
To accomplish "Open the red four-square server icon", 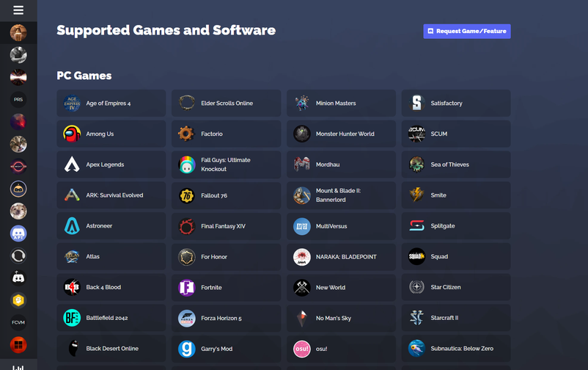I will (18, 345).
